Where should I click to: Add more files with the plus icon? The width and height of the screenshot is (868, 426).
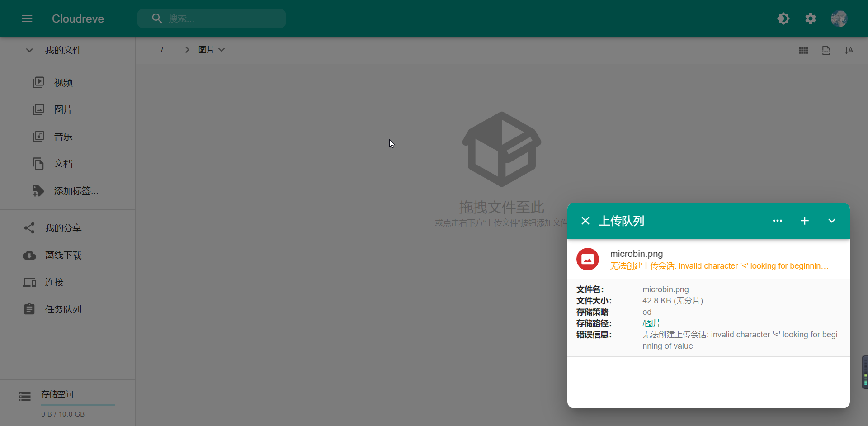click(805, 221)
